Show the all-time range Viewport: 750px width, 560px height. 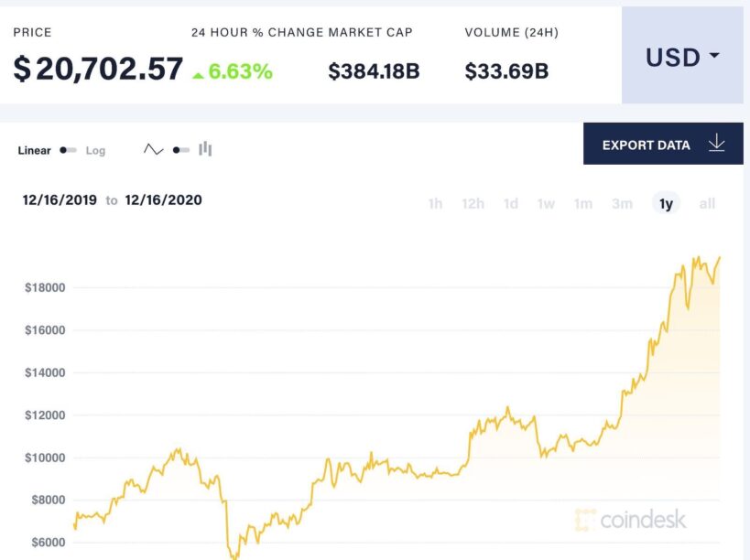[x=707, y=204]
